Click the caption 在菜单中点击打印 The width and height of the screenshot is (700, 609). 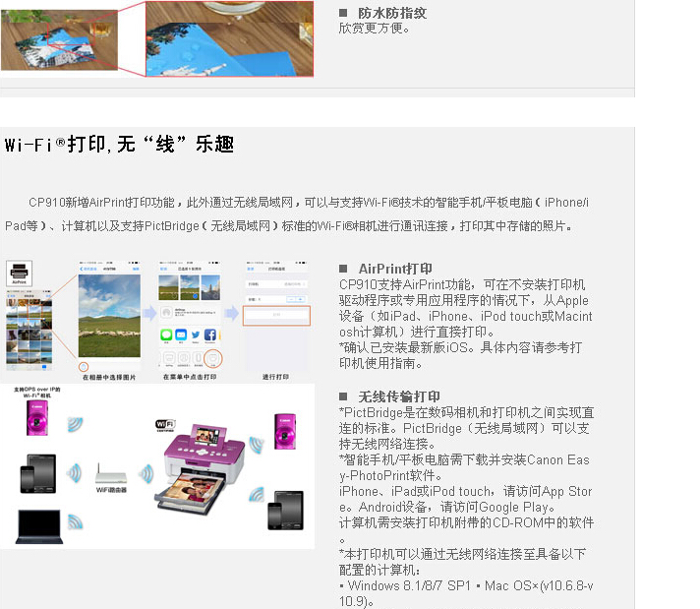190,377
